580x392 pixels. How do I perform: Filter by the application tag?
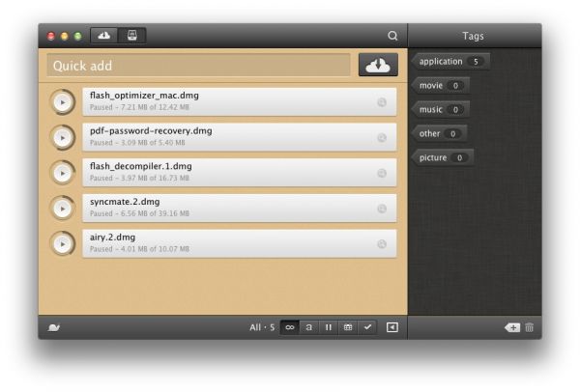pyautogui.click(x=450, y=62)
